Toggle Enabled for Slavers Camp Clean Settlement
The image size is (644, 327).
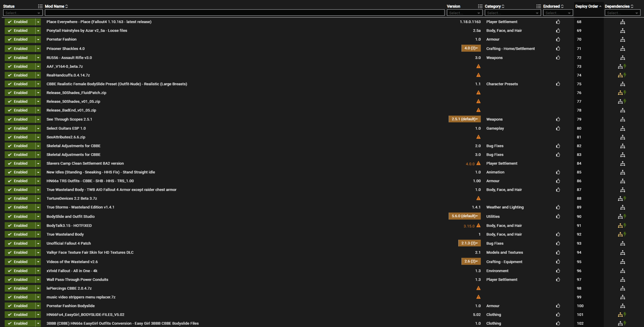[20, 163]
